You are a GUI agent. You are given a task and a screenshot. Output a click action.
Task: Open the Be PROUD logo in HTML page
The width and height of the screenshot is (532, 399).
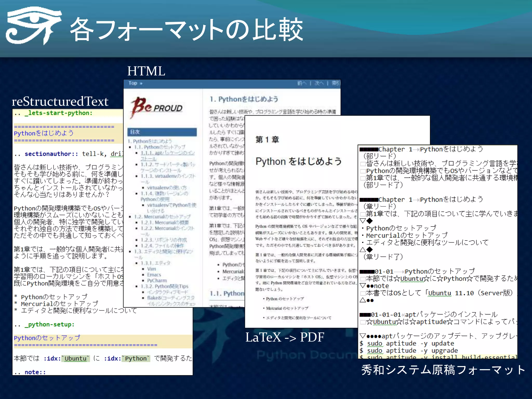point(157,107)
